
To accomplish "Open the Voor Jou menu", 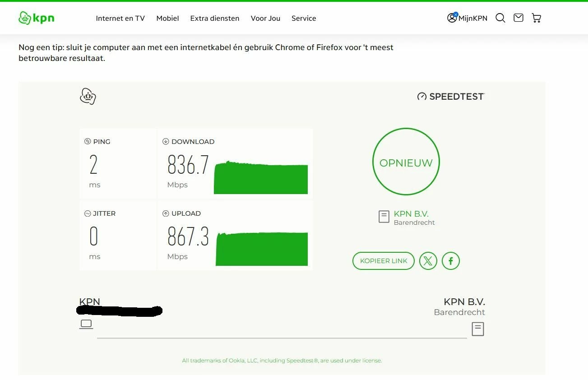I will pyautogui.click(x=265, y=19).
